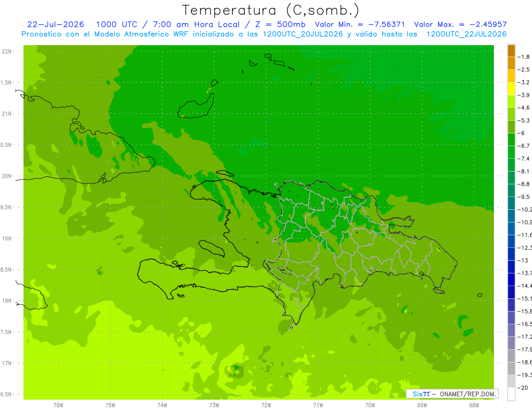532x411 pixels.
Task: Click the "74W" longitude label
Action: click(162, 405)
